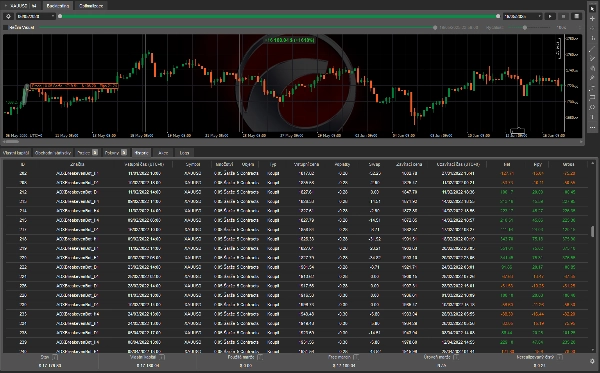The image size is (600, 373).
Task: Select the cursor pointer tool in right toolbar
Action: 592,9
